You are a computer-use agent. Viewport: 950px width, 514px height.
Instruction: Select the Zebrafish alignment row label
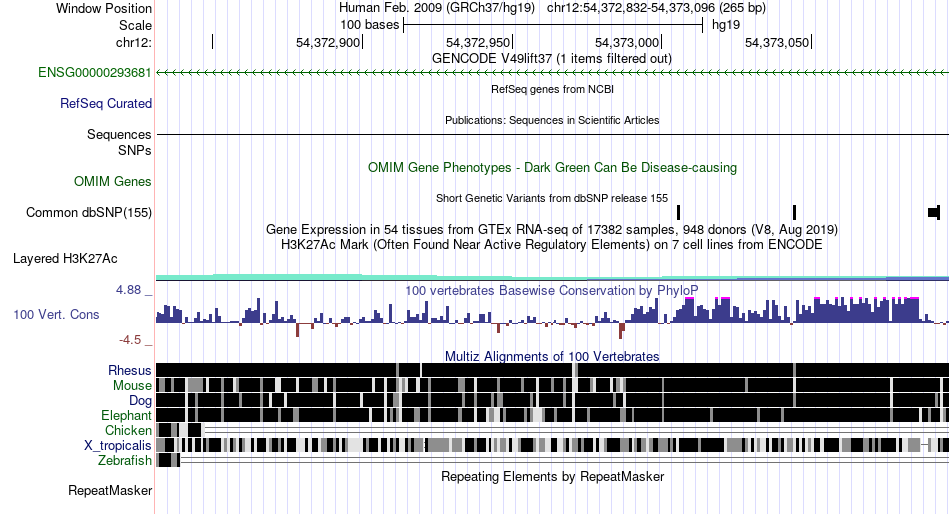[x=125, y=461]
